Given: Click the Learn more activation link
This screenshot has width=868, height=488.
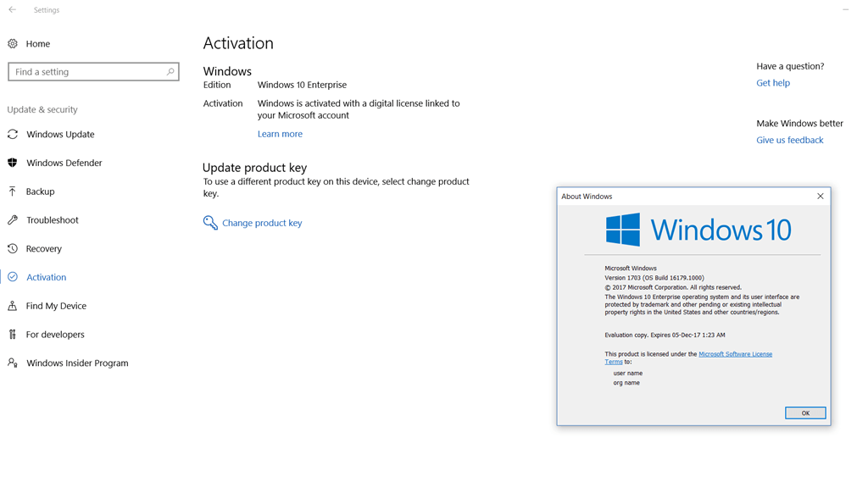Looking at the screenshot, I should pyautogui.click(x=280, y=134).
